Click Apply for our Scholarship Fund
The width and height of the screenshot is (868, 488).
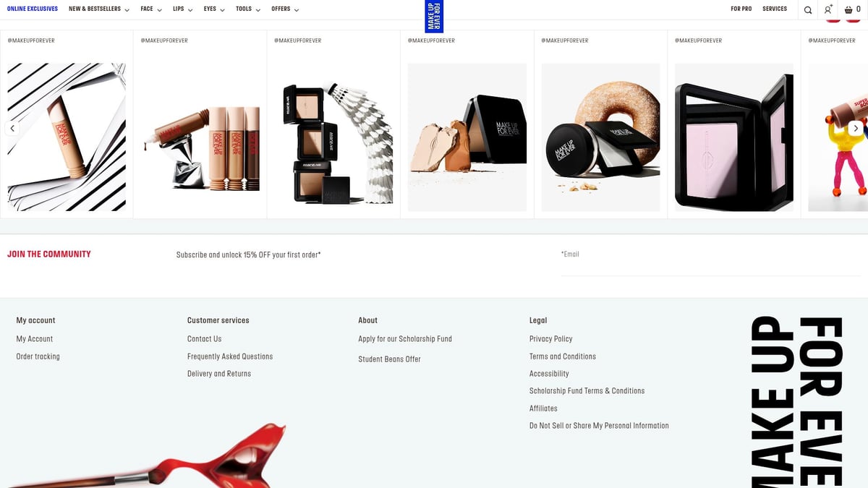(x=406, y=338)
